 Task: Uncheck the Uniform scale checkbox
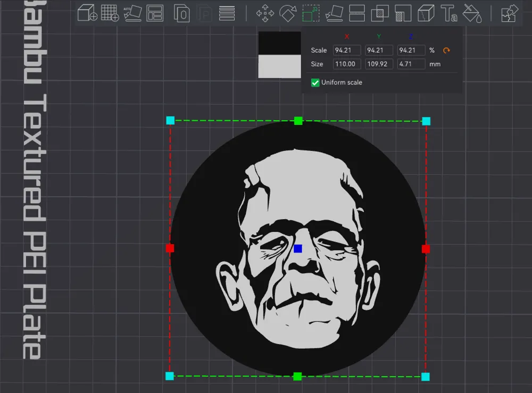315,82
